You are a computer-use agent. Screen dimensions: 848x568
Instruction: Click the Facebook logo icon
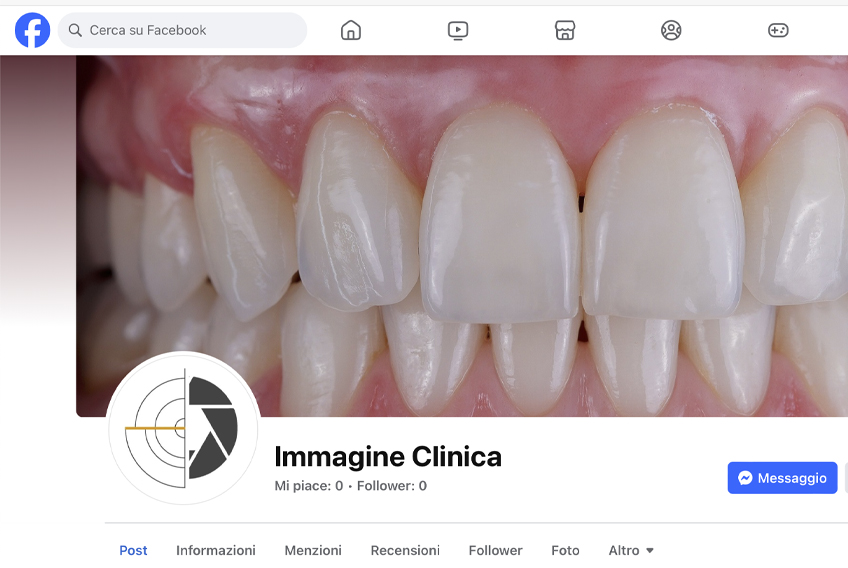coord(32,30)
